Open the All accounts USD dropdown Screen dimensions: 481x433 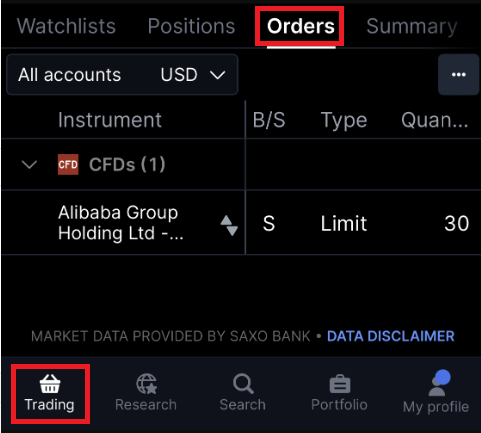point(122,75)
